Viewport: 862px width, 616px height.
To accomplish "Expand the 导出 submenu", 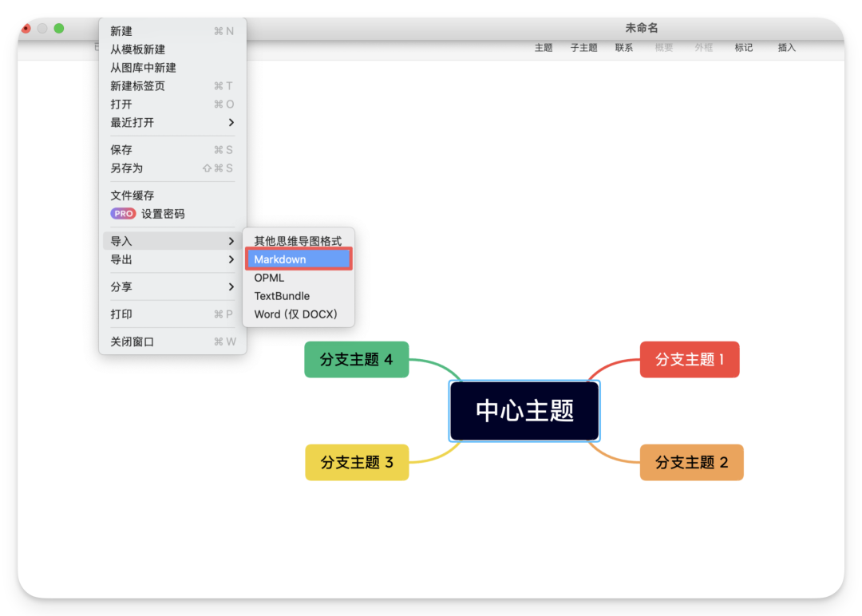I will pyautogui.click(x=172, y=259).
